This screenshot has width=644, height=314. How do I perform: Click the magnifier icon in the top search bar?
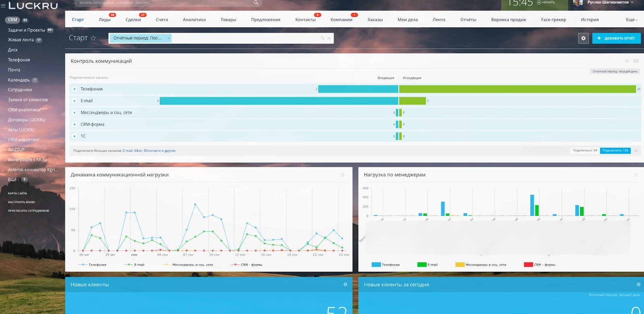coord(256,3)
